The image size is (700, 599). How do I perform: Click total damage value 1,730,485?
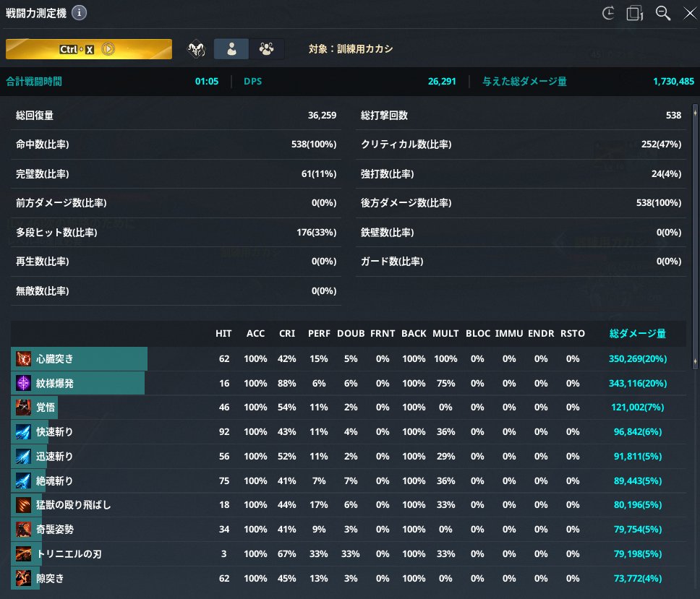tap(674, 81)
